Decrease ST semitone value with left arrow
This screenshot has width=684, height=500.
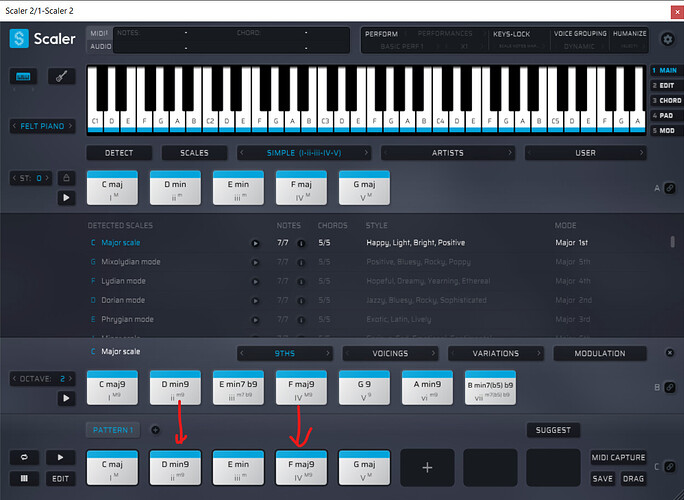(14, 178)
